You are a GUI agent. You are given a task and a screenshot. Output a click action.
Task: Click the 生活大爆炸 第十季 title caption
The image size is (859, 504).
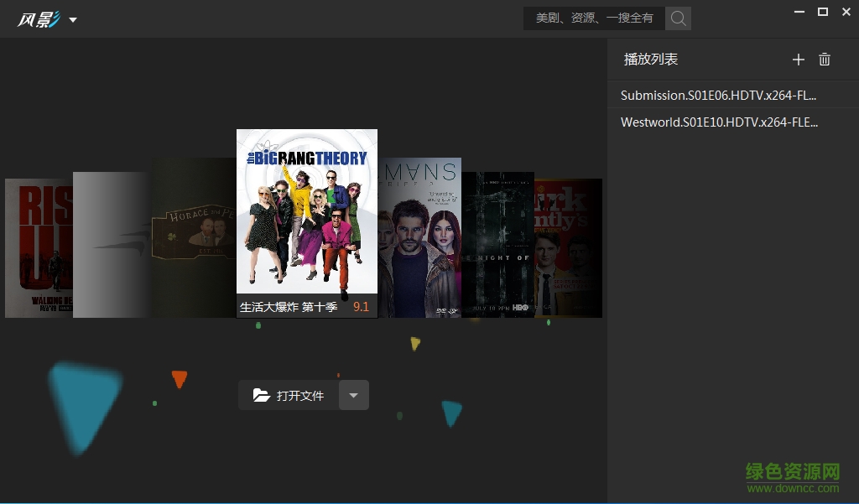(289, 307)
